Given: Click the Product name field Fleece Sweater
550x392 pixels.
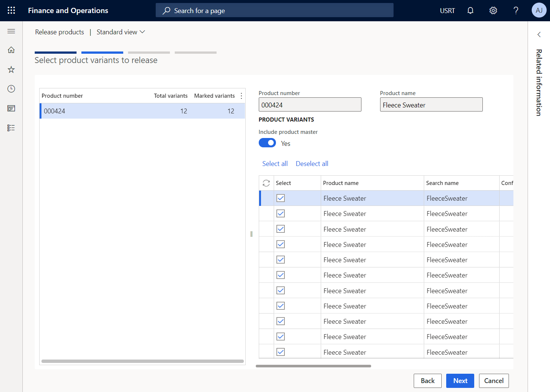Looking at the screenshot, I should tap(431, 104).
